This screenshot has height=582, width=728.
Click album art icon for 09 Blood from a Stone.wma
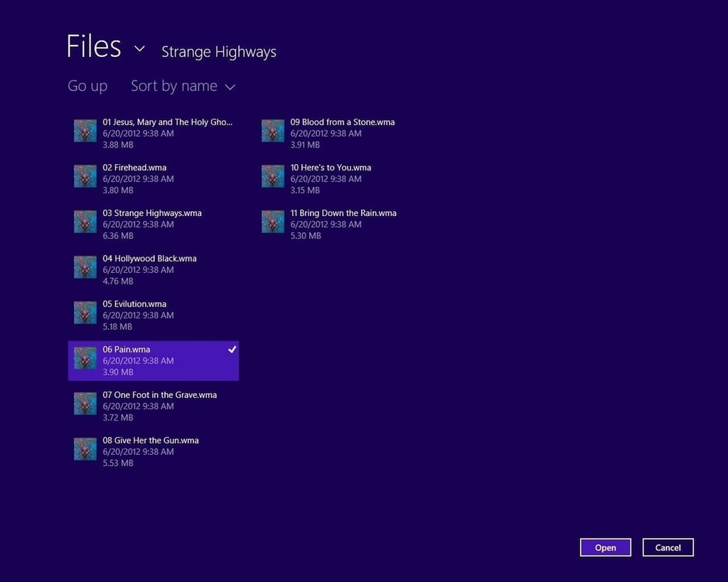(x=272, y=131)
